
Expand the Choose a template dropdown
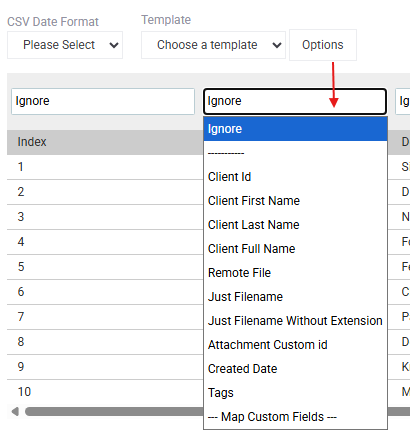pyautogui.click(x=213, y=45)
